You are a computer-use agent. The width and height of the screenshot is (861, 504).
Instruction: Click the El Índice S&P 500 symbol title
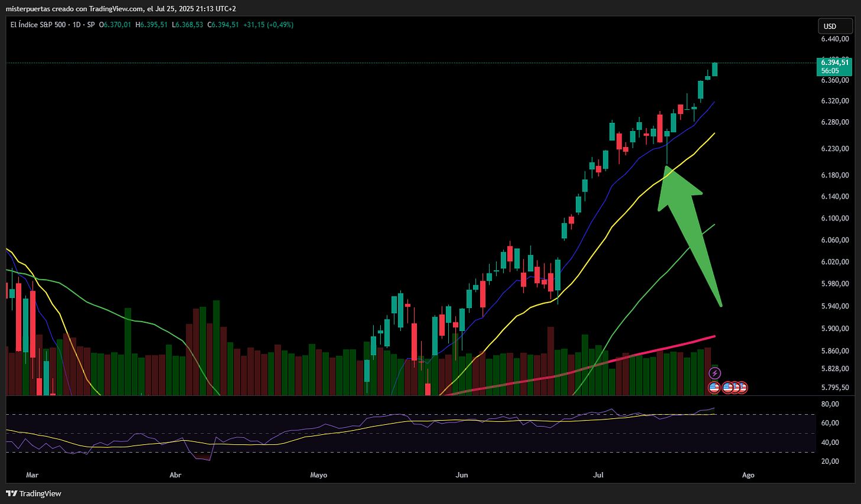point(38,25)
